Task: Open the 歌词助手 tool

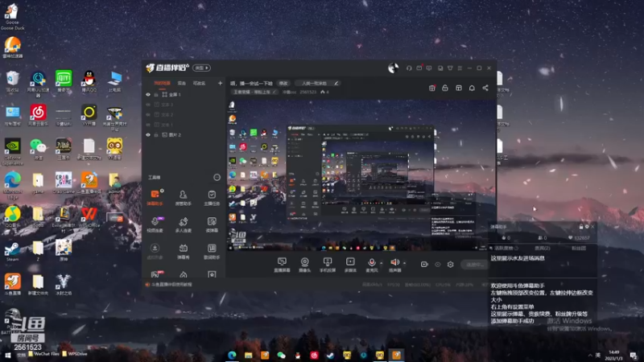Action: click(x=212, y=251)
